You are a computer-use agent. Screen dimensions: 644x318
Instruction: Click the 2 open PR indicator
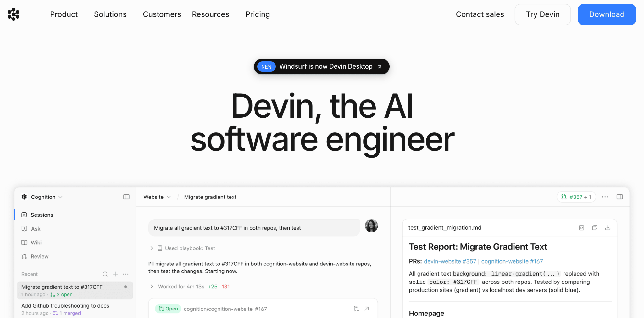pos(61,295)
